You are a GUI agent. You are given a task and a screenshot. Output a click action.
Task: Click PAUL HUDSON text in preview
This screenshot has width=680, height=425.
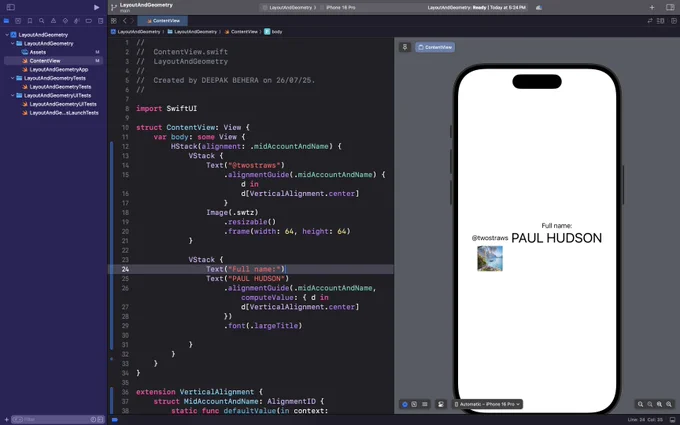click(x=556, y=238)
